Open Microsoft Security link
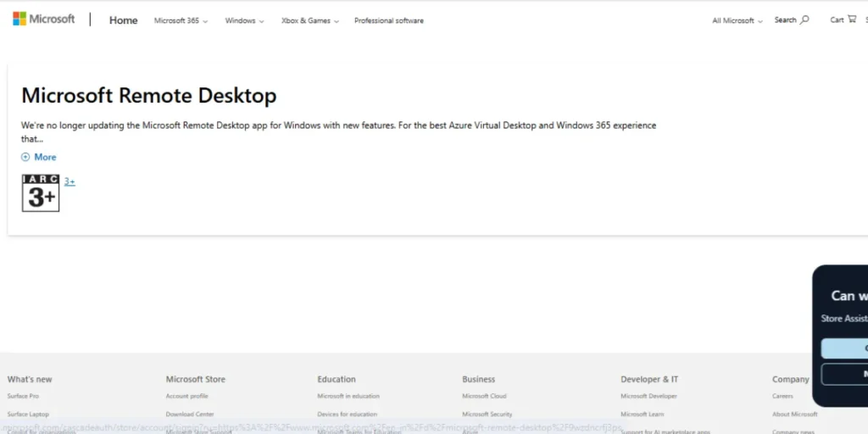 487,414
